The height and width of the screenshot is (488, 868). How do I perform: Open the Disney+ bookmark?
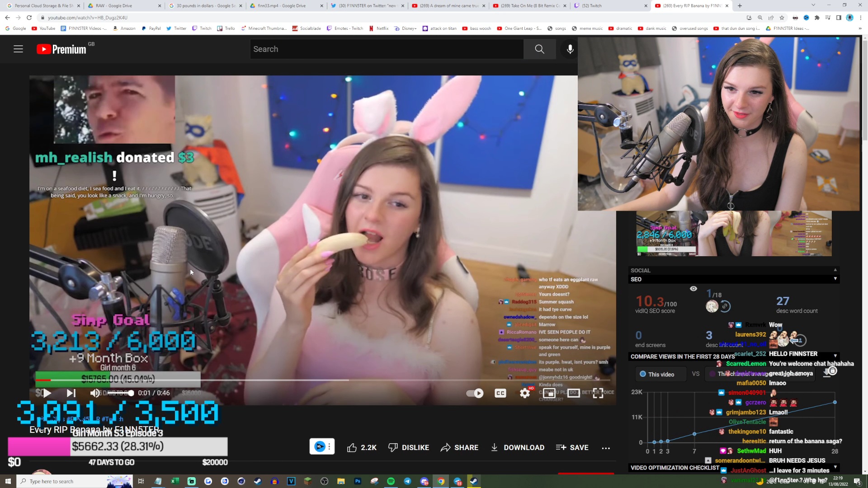click(x=406, y=28)
